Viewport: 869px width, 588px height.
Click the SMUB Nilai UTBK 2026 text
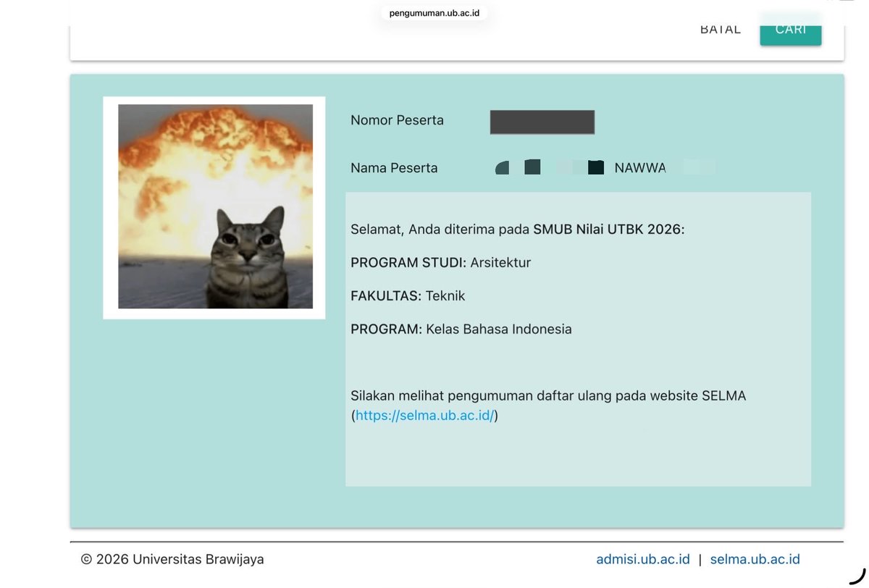[608, 230]
